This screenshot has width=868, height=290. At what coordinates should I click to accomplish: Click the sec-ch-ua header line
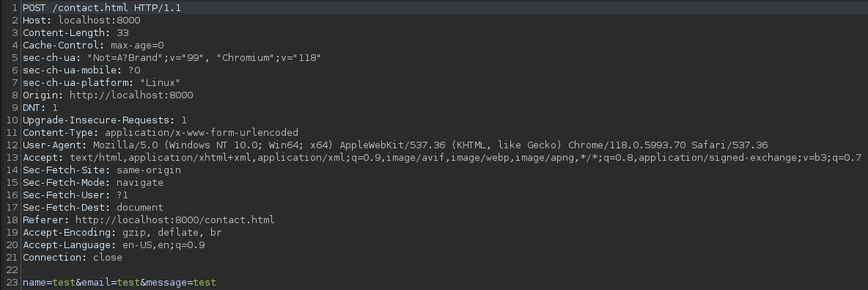(x=172, y=58)
